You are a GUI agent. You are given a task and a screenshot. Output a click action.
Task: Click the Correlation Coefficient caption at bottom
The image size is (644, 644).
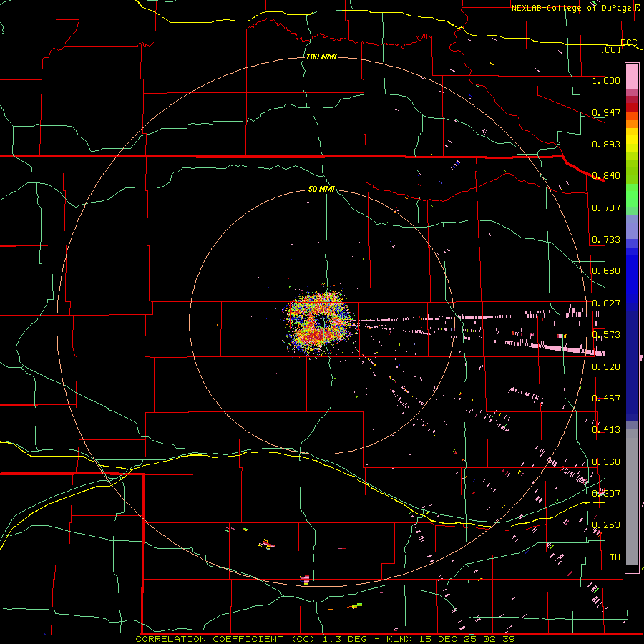pyautogui.click(x=325, y=639)
